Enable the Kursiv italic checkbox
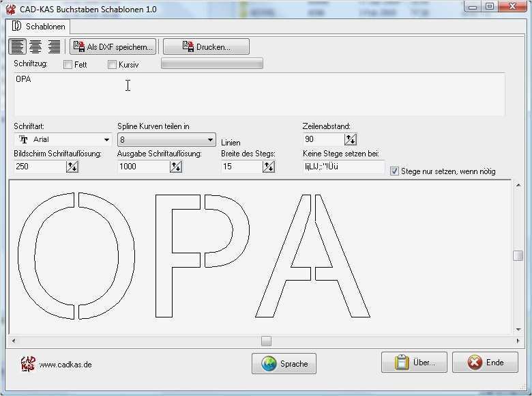The width and height of the screenshot is (532, 396). point(113,65)
